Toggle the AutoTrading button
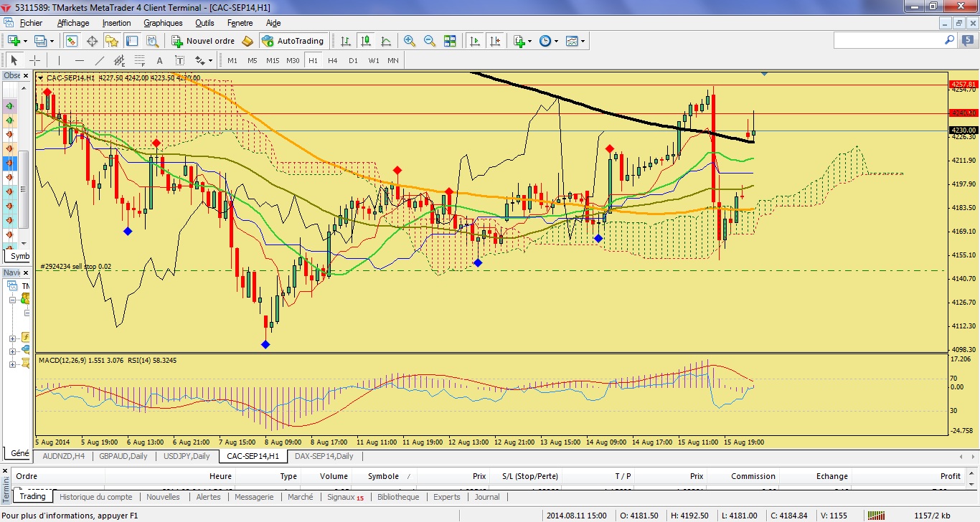 coord(294,41)
